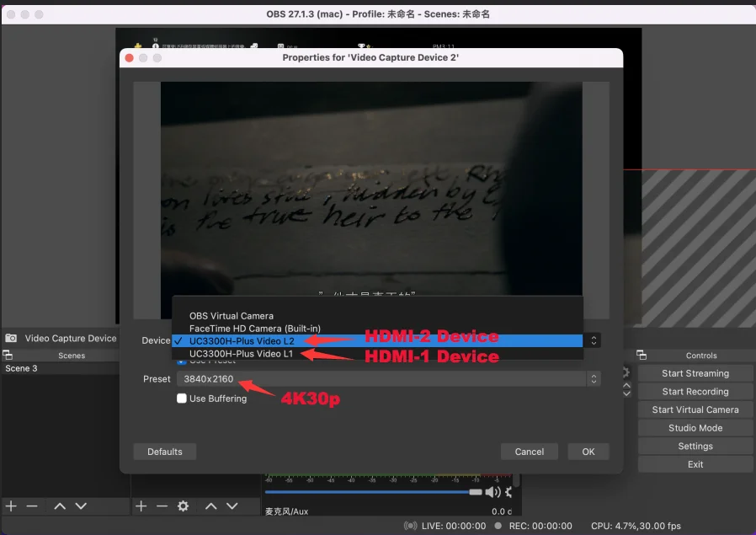The width and height of the screenshot is (756, 535).
Task: Pop out the Controls dock icon
Action: pos(642,356)
